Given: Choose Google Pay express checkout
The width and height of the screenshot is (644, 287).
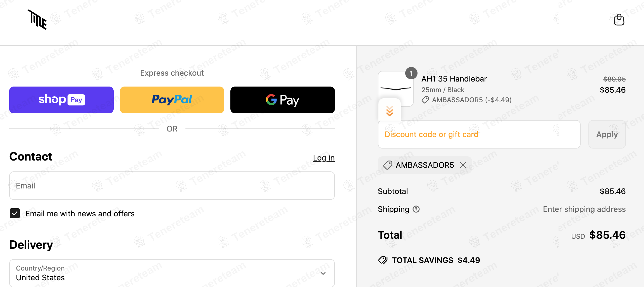Looking at the screenshot, I should [x=282, y=100].
